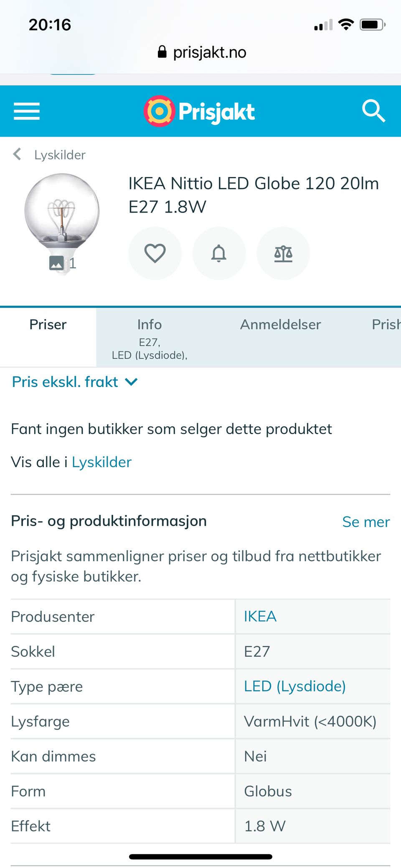Go back using the left chevron

(x=17, y=154)
